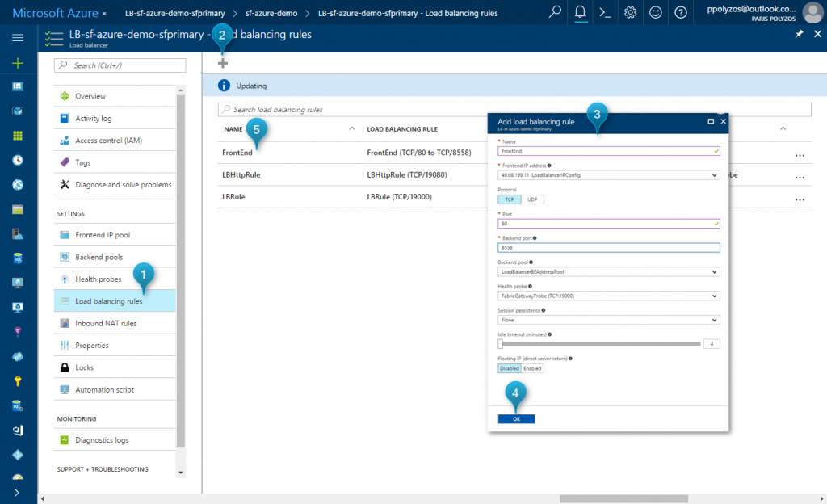Set Floating IP to Disabled
Image resolution: width=827 pixels, height=504 pixels.
point(509,367)
